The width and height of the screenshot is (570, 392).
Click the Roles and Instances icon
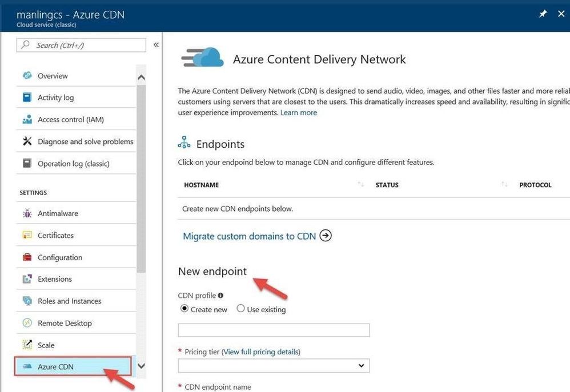coord(27,301)
